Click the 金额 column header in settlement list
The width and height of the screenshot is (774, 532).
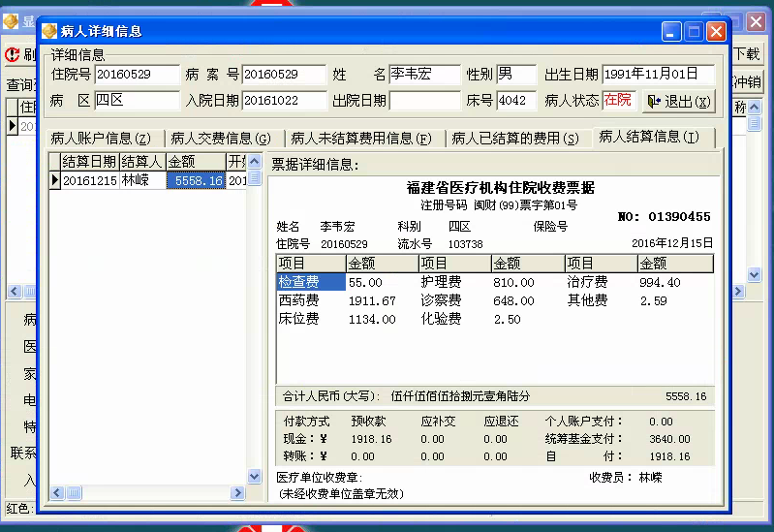pos(196,162)
